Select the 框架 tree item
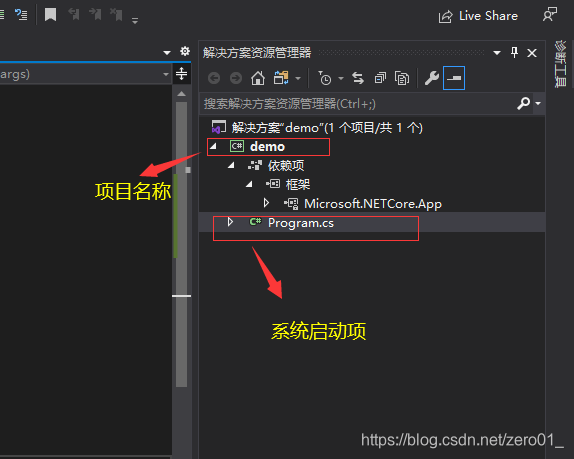574x459 pixels. (298, 184)
